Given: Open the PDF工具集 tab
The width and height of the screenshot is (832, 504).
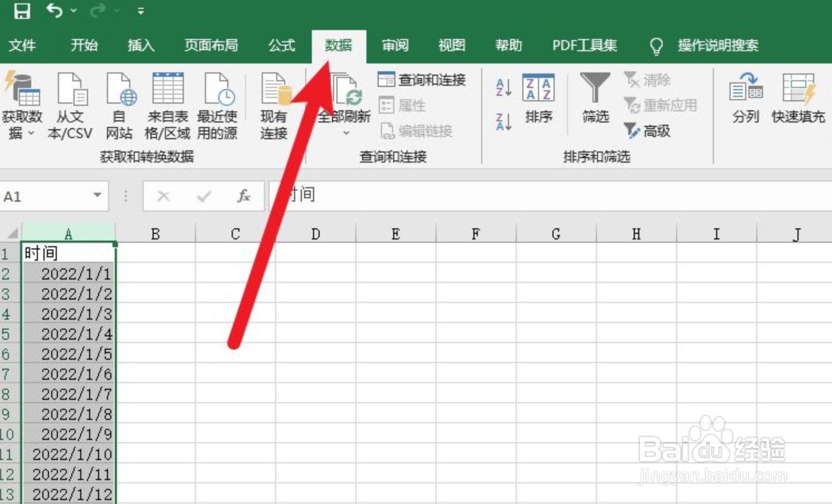Looking at the screenshot, I should (x=585, y=45).
